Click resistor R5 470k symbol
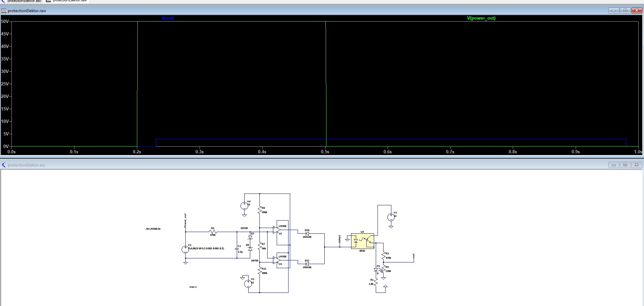This screenshot has width=644, height=306. [x=213, y=232]
